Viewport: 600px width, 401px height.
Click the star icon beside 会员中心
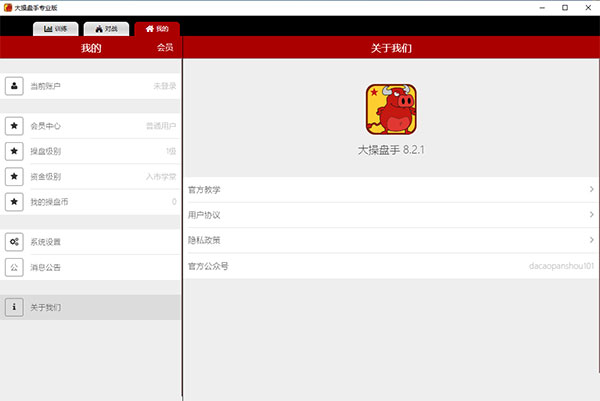tap(14, 126)
